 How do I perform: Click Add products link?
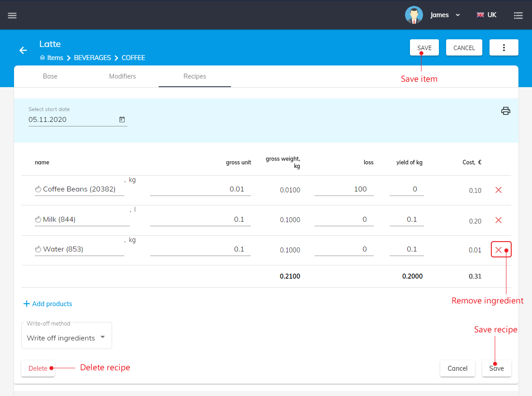click(x=48, y=304)
